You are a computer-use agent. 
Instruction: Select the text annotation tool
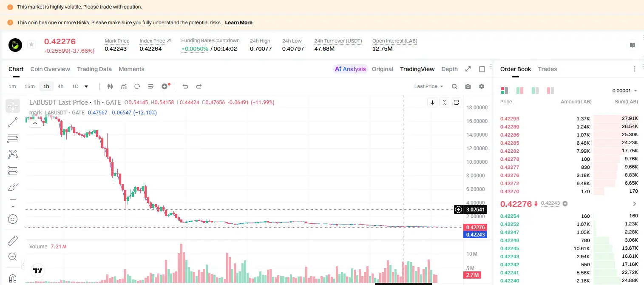[13, 203]
